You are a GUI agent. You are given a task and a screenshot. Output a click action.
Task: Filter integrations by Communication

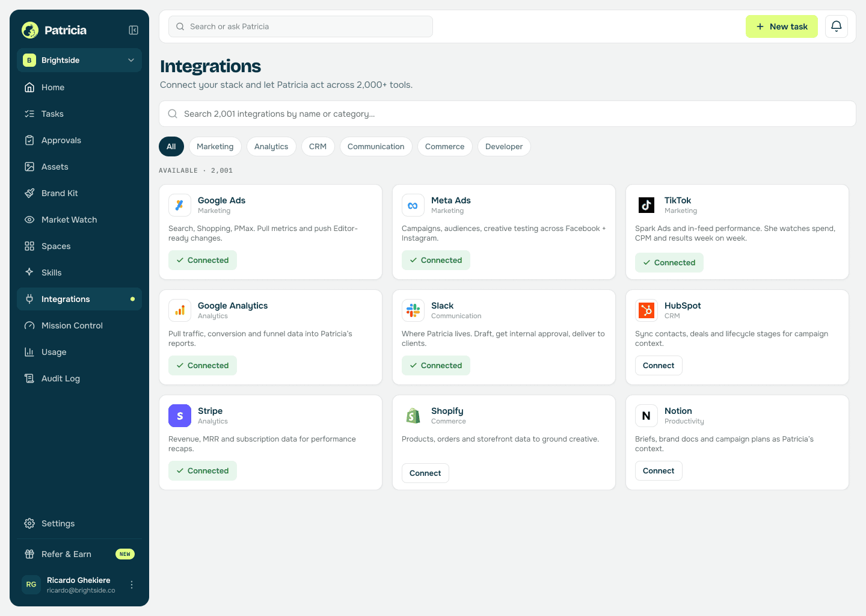376,147
